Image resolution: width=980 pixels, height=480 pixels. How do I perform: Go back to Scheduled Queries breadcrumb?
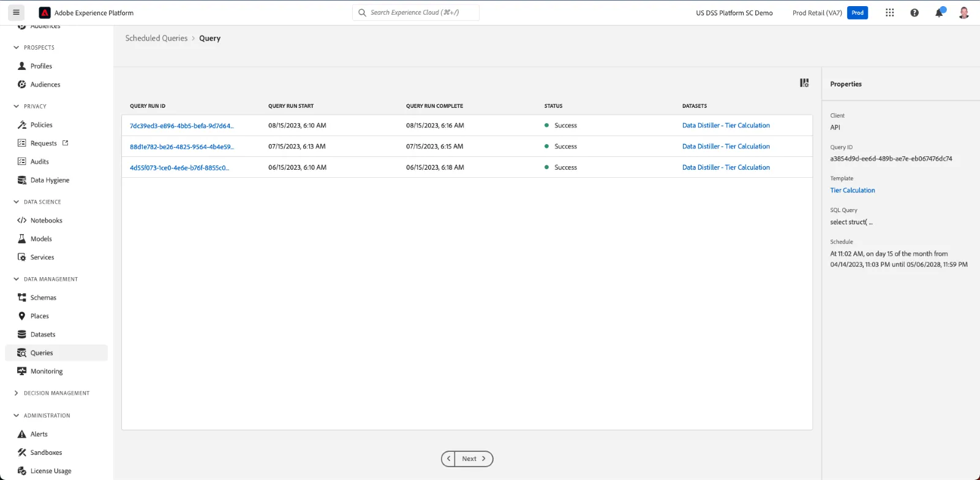pyautogui.click(x=156, y=38)
